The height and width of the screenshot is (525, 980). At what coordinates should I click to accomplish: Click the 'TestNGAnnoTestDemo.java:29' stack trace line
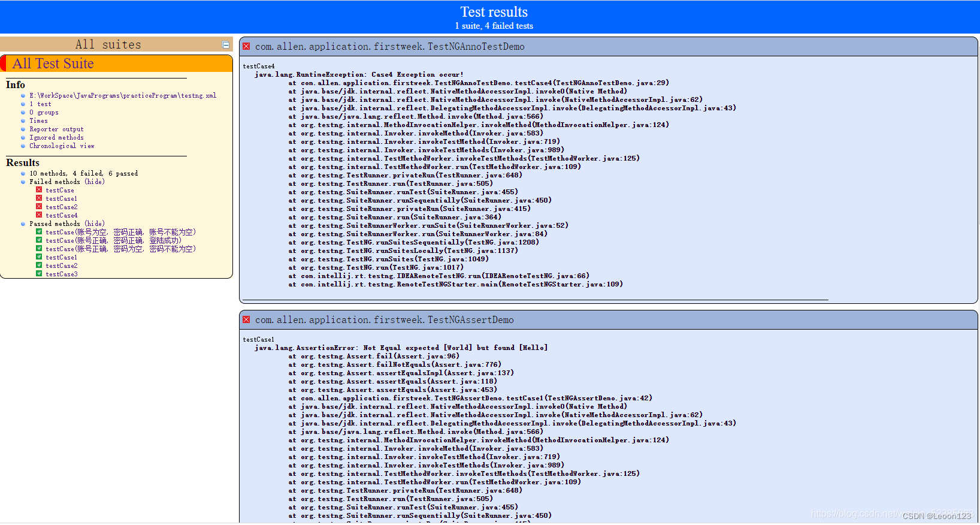point(479,83)
